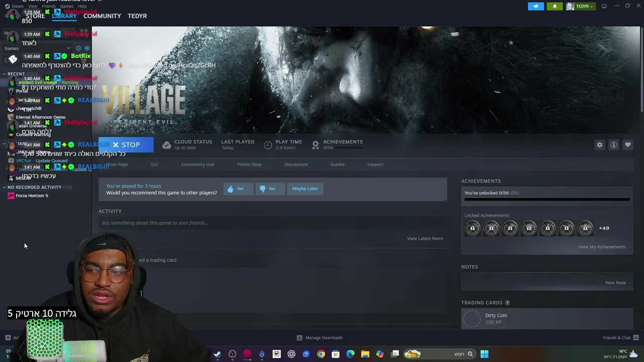Open Steam from Windows taskbar

point(217,354)
